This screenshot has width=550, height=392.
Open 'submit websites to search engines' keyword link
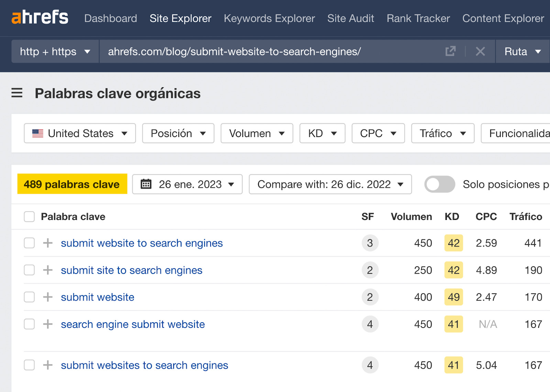(x=144, y=365)
